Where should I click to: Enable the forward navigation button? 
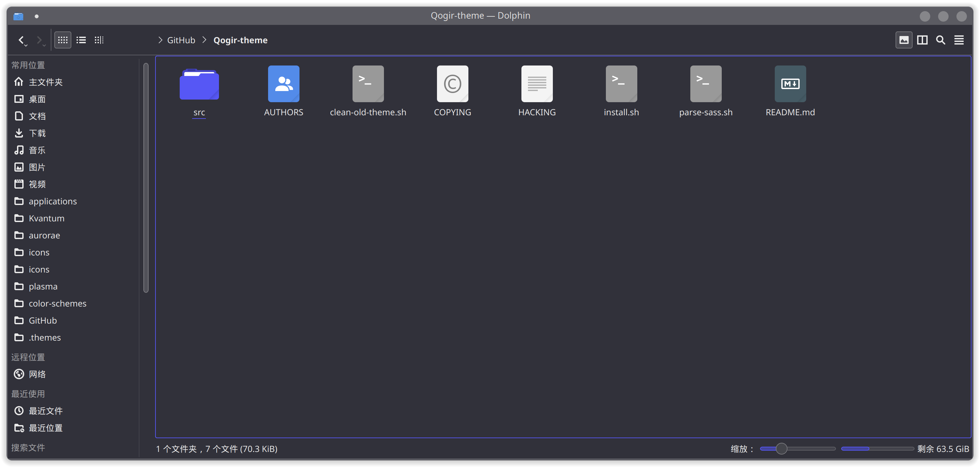coord(40,40)
